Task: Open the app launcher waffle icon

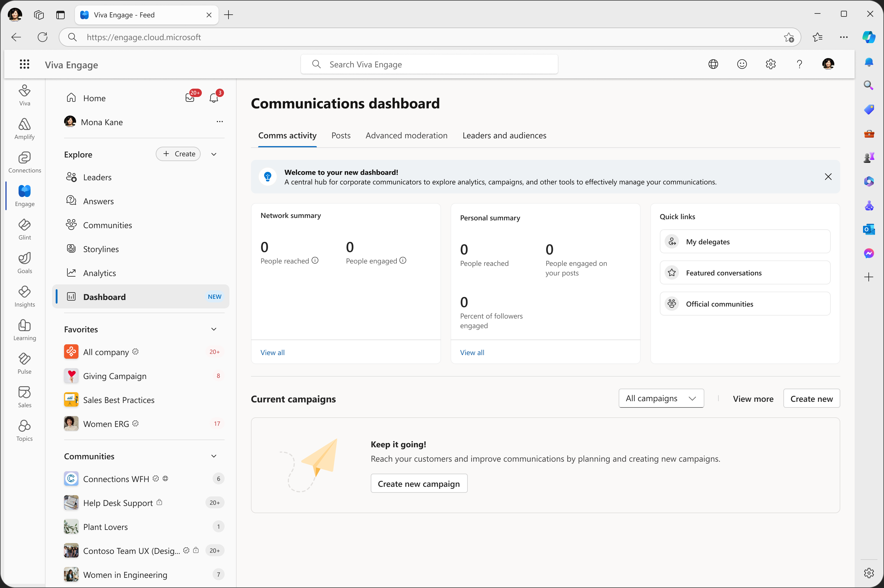Action: coord(24,64)
